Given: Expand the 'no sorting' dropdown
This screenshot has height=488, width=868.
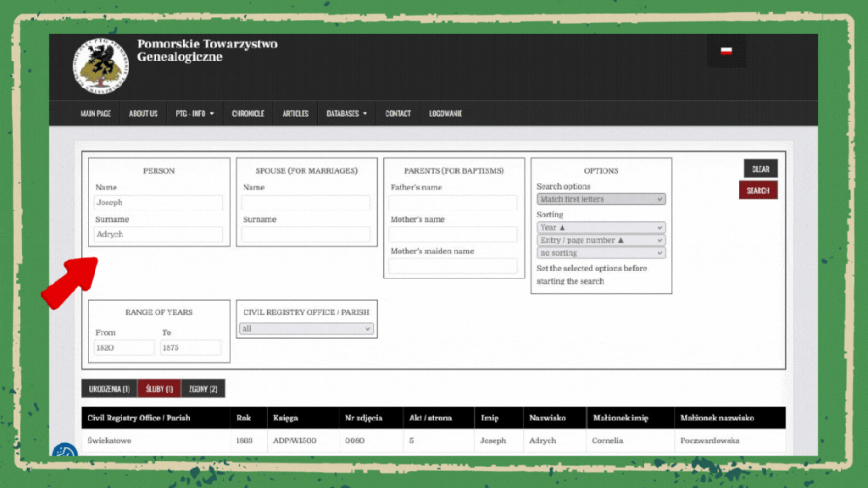Looking at the screenshot, I should coord(601,252).
